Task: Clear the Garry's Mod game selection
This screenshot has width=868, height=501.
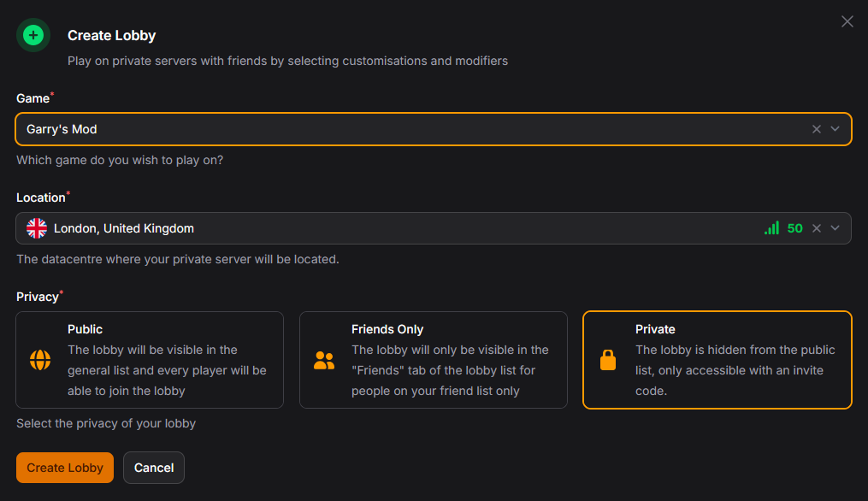Action: click(817, 129)
